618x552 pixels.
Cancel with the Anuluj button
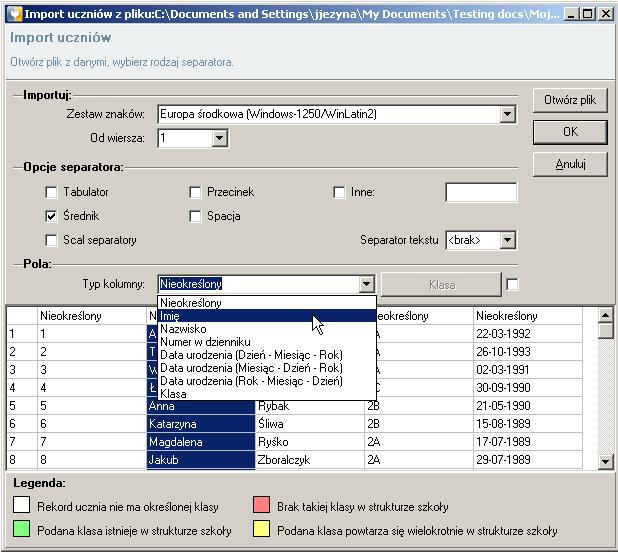(570, 164)
